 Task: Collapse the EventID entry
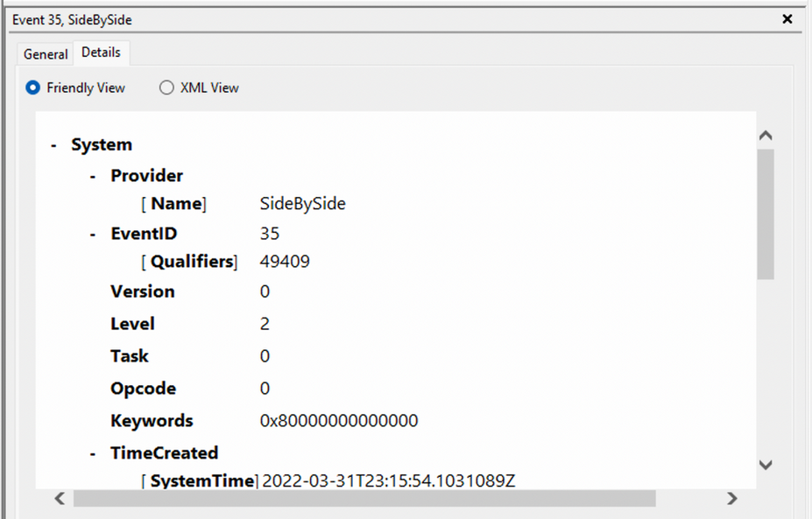pos(92,234)
